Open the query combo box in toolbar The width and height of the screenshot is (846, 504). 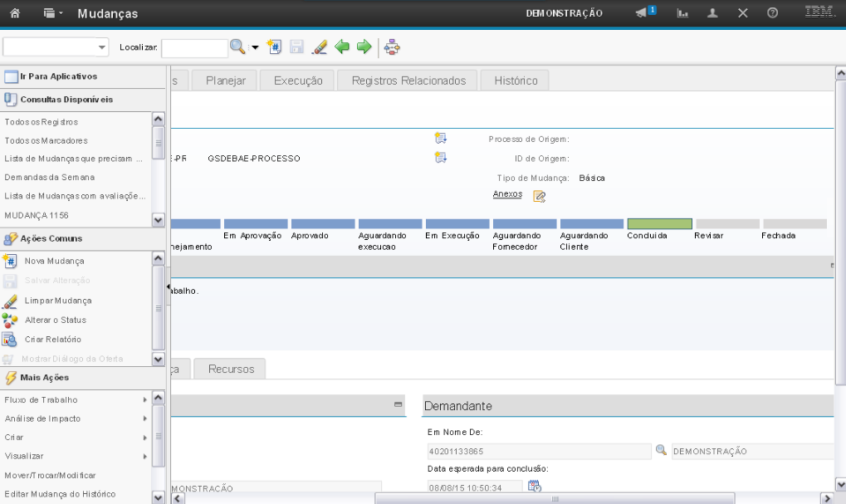click(56, 47)
